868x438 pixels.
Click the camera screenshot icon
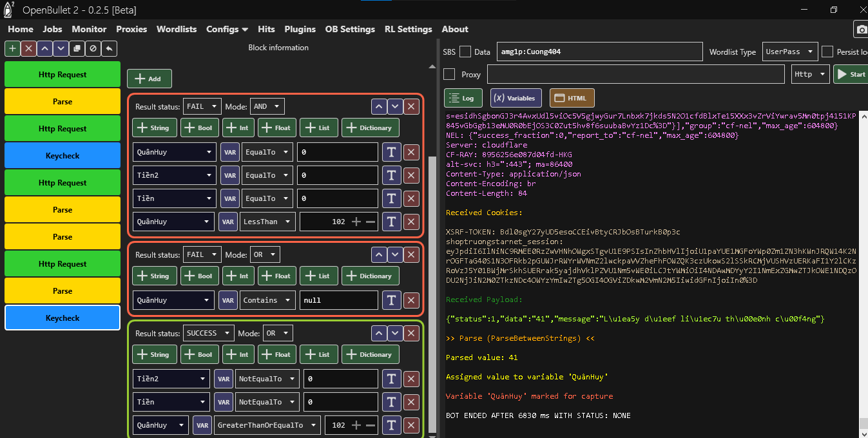pyautogui.click(x=861, y=29)
